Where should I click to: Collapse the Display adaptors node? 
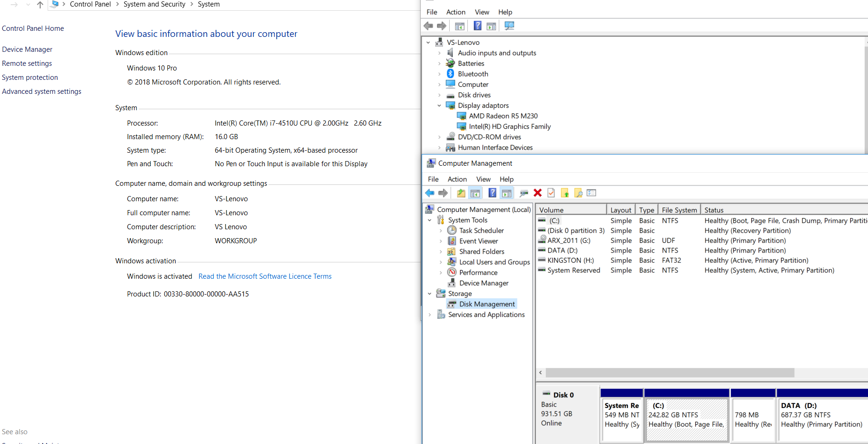pos(439,106)
